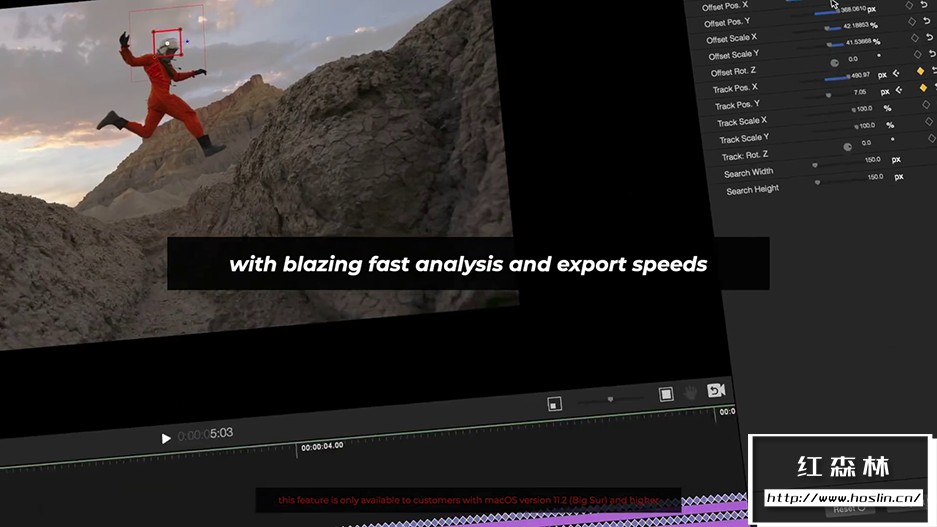Reset the 42.18853 % value with undo arrow
The height and width of the screenshot is (527, 937).
927,20
